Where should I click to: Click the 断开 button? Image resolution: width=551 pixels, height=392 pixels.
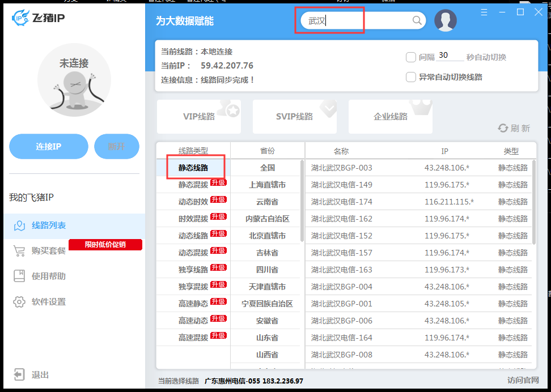click(x=116, y=146)
